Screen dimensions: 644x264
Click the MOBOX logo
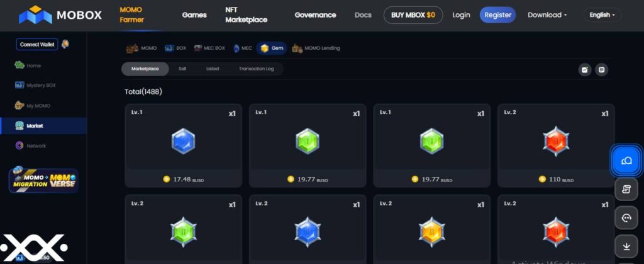60,15
